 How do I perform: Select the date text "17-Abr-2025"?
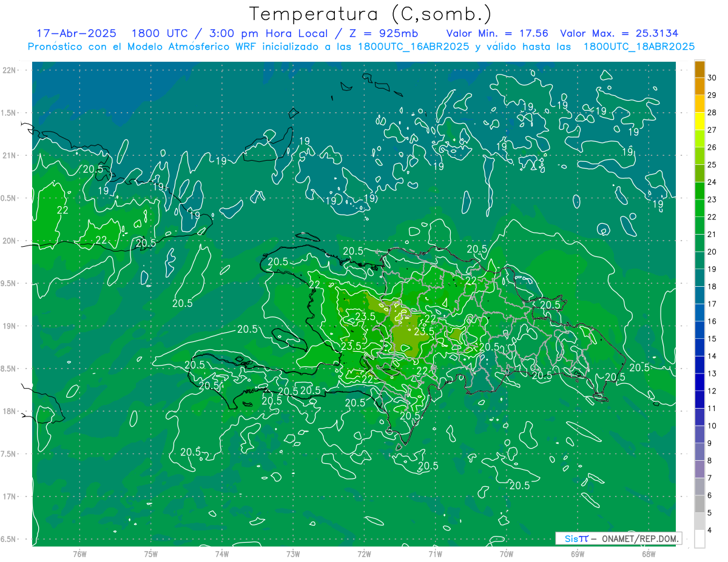click(x=76, y=33)
